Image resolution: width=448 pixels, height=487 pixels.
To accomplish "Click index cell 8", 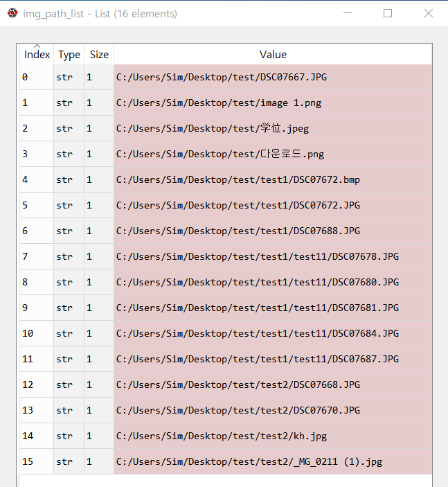I will [x=37, y=283].
